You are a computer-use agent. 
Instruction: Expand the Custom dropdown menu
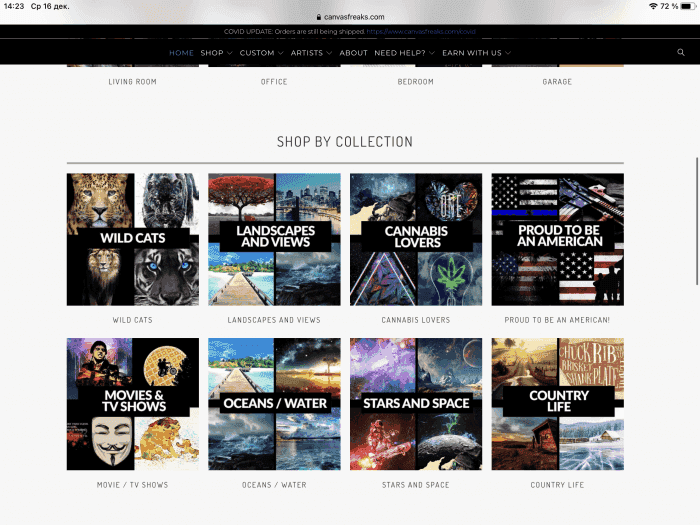pyautogui.click(x=261, y=52)
